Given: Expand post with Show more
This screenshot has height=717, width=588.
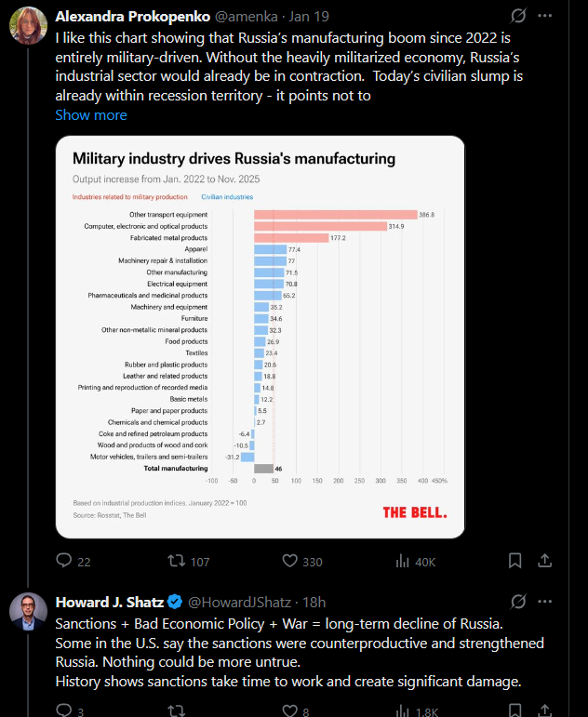Looking at the screenshot, I should point(91,115).
